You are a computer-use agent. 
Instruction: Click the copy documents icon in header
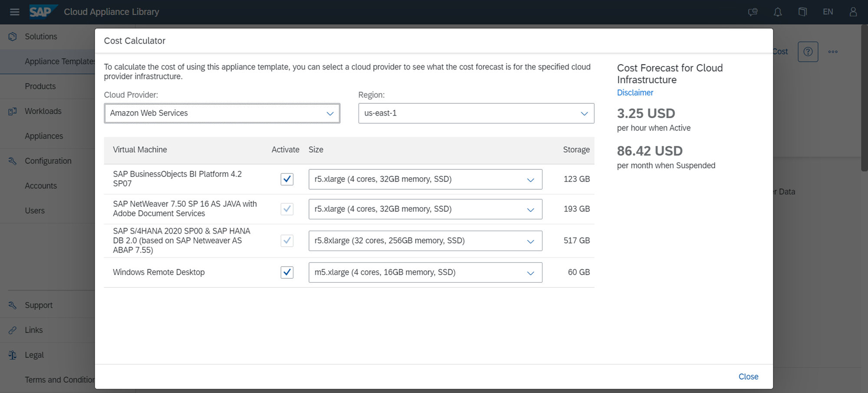[x=802, y=12]
